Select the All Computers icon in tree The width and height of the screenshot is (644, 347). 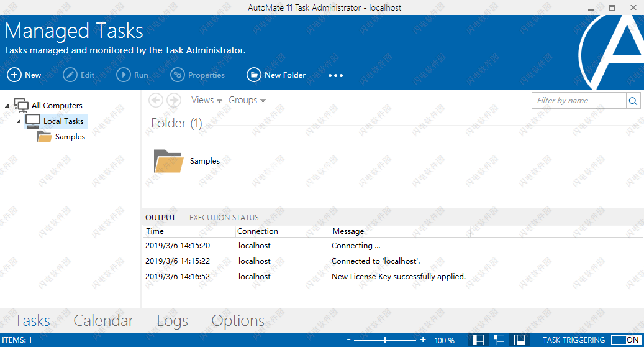pos(21,105)
